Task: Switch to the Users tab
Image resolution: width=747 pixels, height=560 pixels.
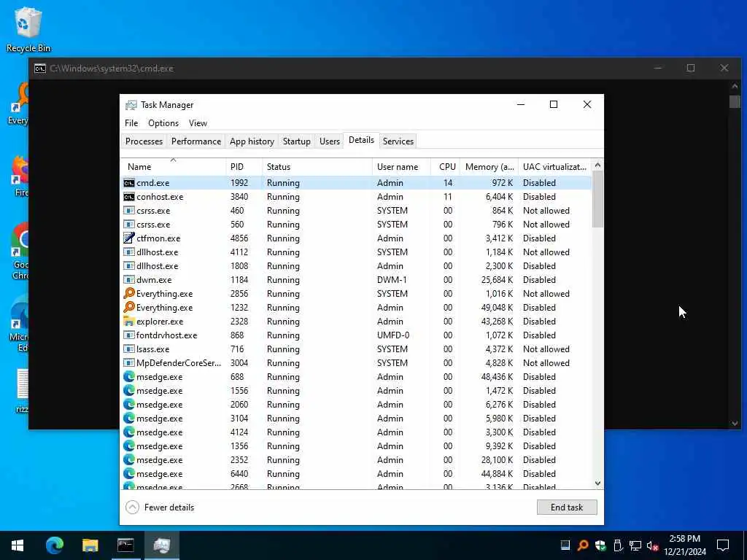Action: click(x=330, y=141)
